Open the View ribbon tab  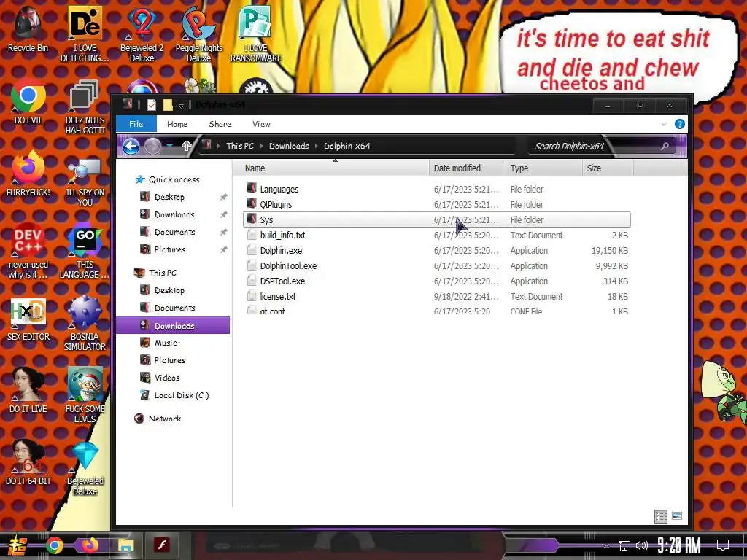(x=262, y=124)
